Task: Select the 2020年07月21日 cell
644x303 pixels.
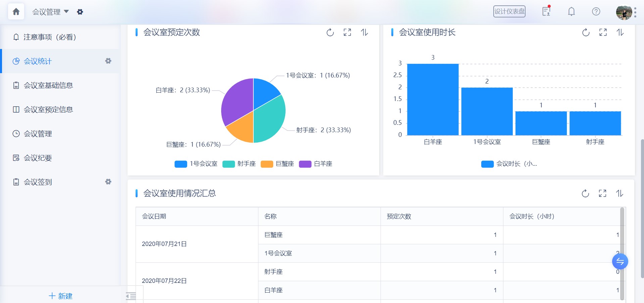Action: click(197, 244)
